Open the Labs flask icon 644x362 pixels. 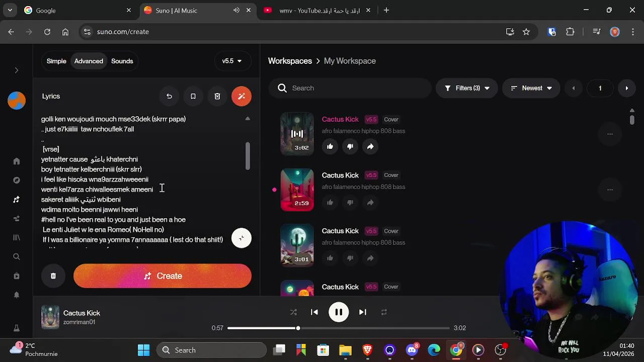(17, 328)
